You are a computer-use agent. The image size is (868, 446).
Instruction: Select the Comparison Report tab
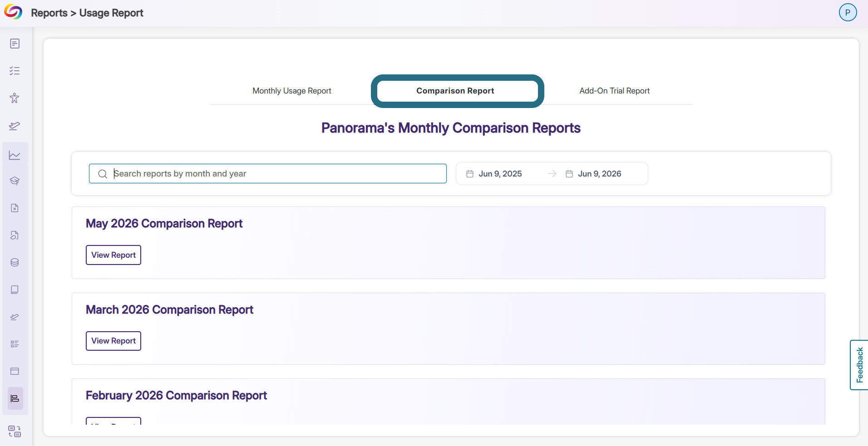tap(455, 91)
